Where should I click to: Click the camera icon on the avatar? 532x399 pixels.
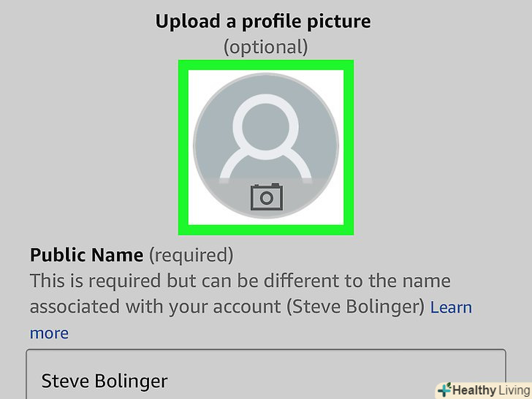click(x=266, y=197)
